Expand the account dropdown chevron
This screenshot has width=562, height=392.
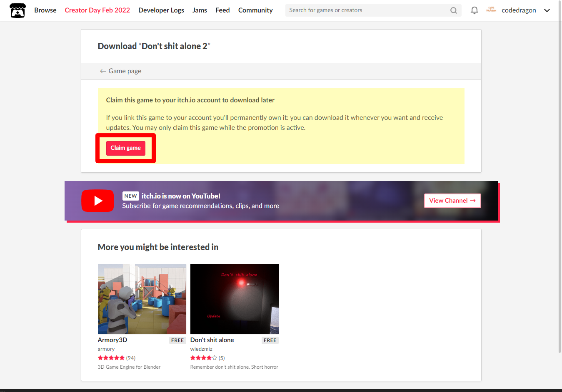pyautogui.click(x=547, y=10)
